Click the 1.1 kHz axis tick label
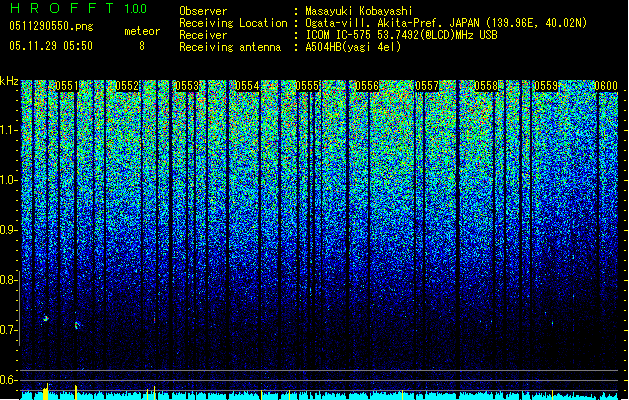 9,130
